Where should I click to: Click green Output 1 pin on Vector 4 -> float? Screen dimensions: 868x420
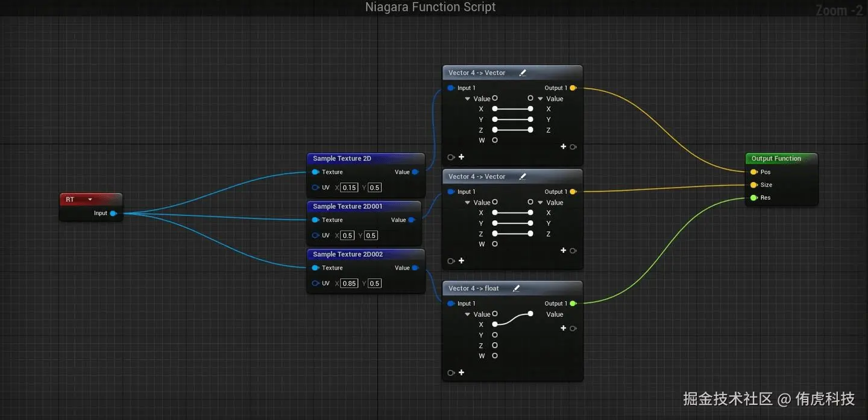click(573, 304)
